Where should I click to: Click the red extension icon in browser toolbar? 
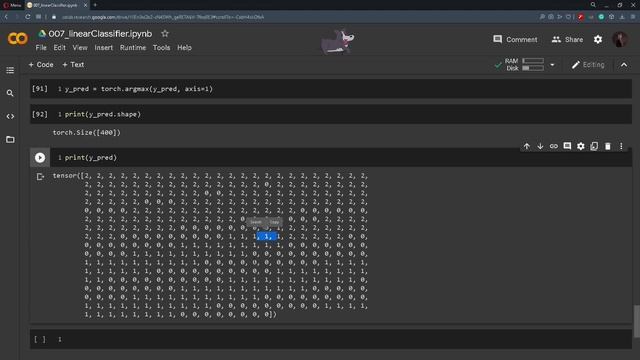point(580,17)
